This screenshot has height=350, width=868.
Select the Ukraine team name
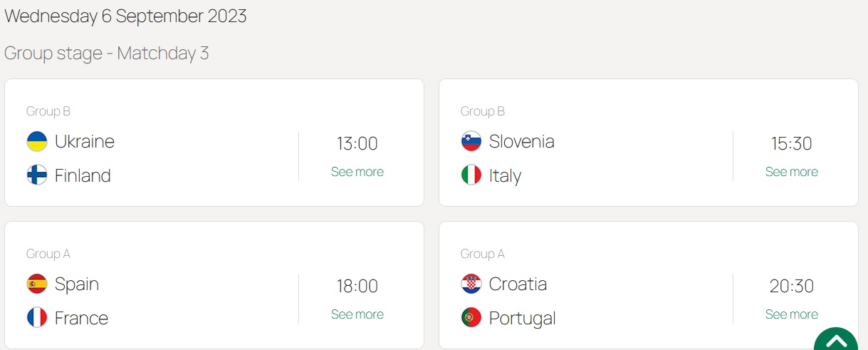tap(85, 141)
